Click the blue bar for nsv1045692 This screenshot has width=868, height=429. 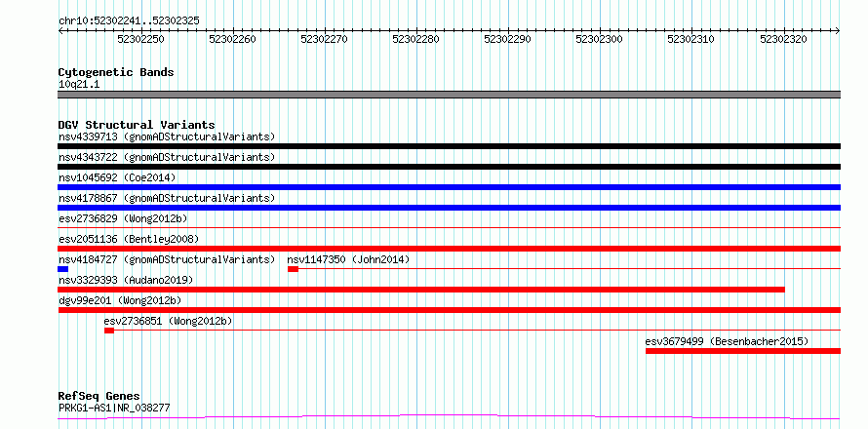click(449, 187)
